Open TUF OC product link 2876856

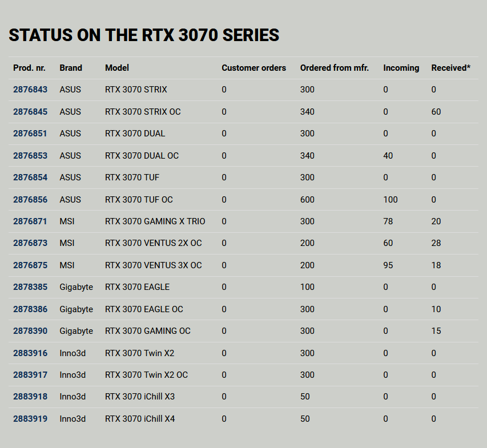point(30,199)
